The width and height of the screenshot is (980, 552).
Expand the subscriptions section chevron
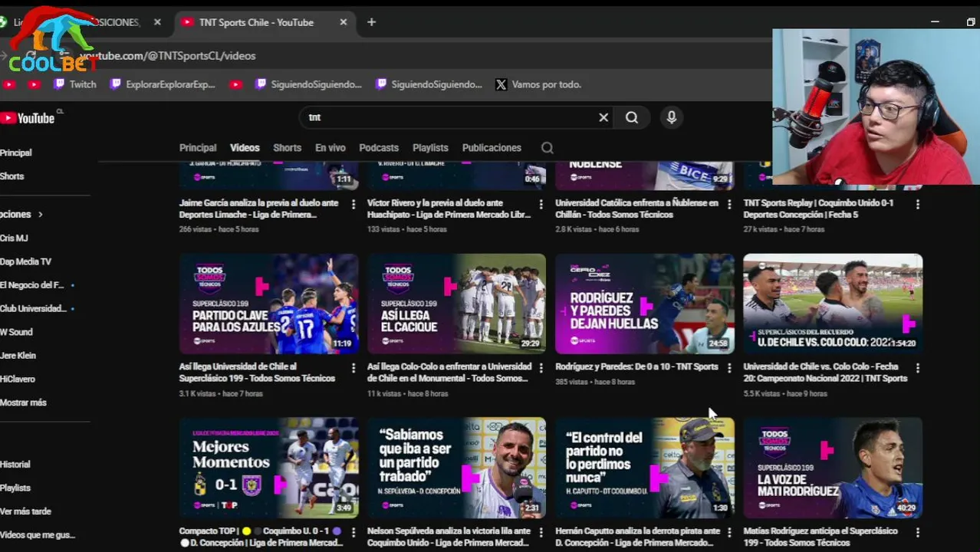point(40,215)
